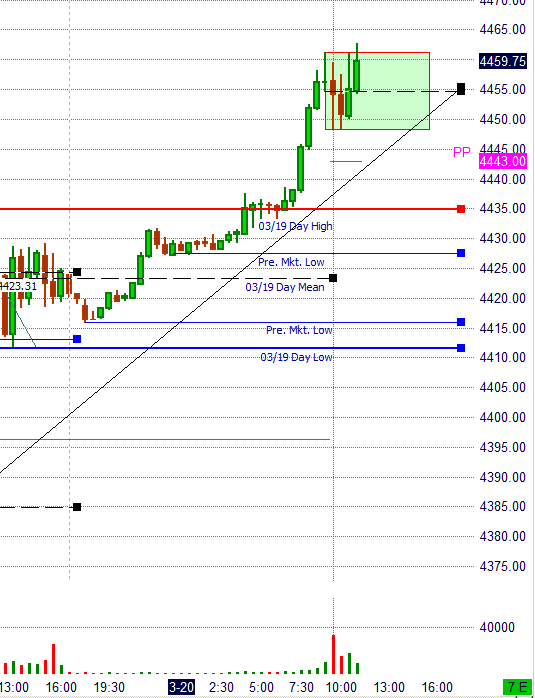Select the blue lower Pre. Mkt. Low endpoint square

click(x=461, y=322)
